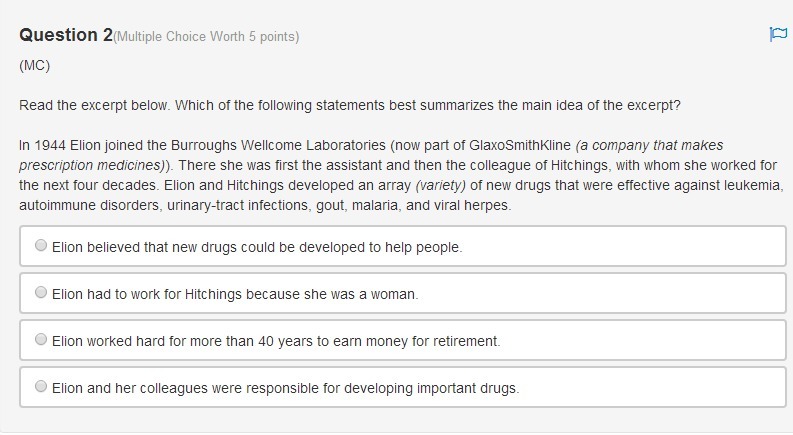Pick radio 'Elion and her colleagues were responsible'
Image resolution: width=793 pixels, height=435 pixels.
coord(41,386)
